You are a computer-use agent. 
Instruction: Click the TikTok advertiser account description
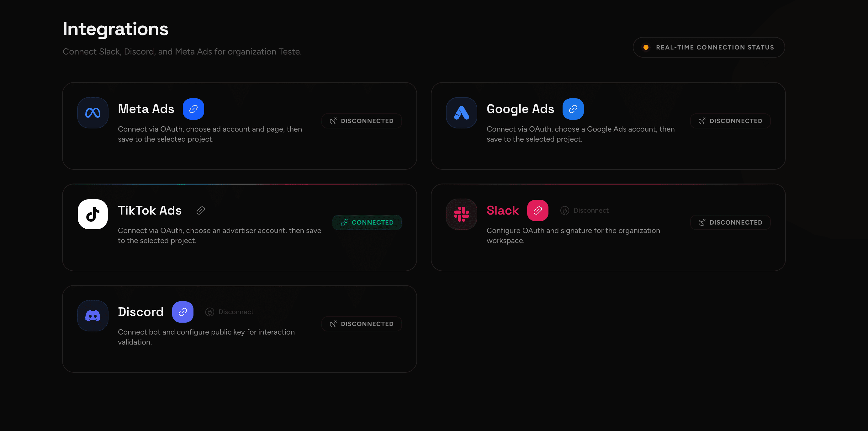pyautogui.click(x=220, y=236)
